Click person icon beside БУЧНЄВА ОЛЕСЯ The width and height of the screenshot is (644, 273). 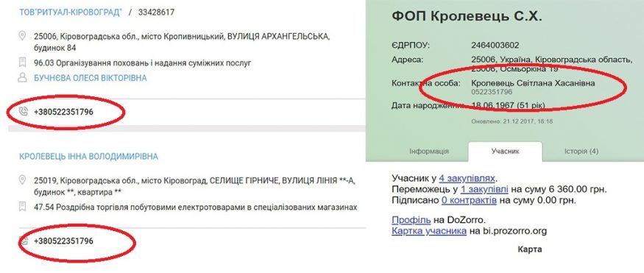pos(23,77)
